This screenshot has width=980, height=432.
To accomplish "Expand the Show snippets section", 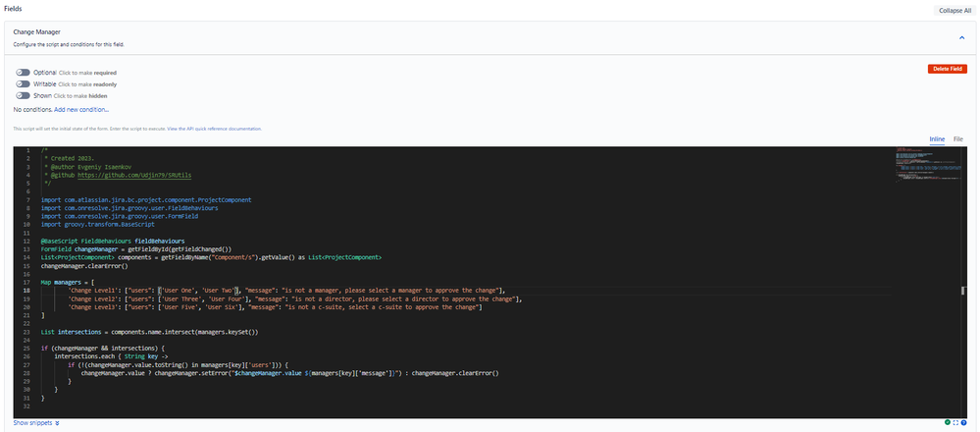I will point(36,423).
